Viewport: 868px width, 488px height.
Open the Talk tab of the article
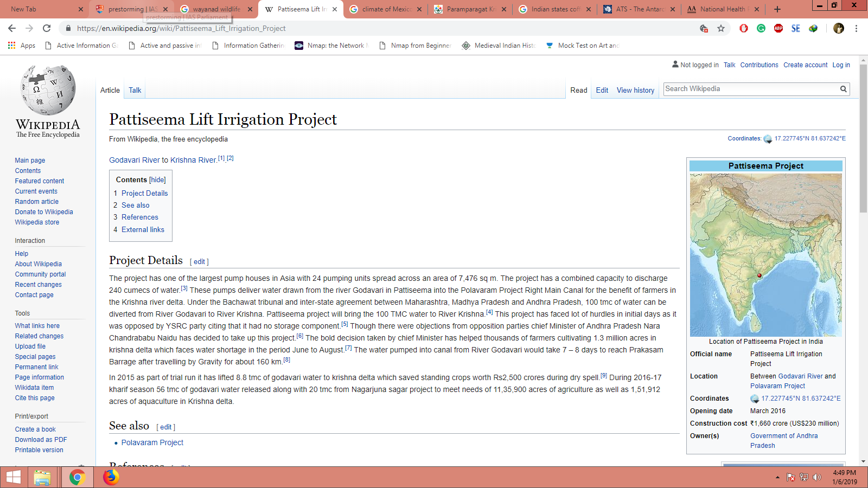[x=135, y=91]
